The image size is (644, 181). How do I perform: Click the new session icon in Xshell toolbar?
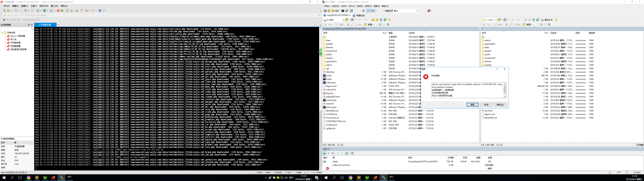pyautogui.click(x=4, y=11)
